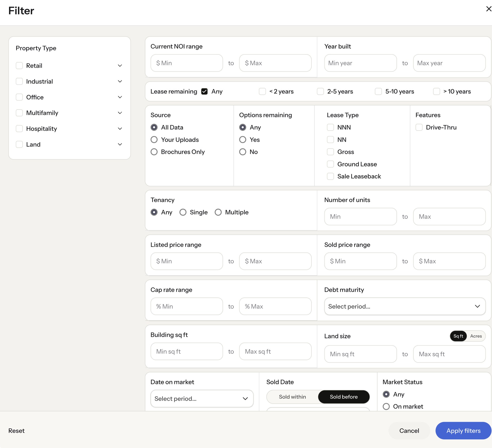Switch Land size unit to Sq ft

pos(458,336)
